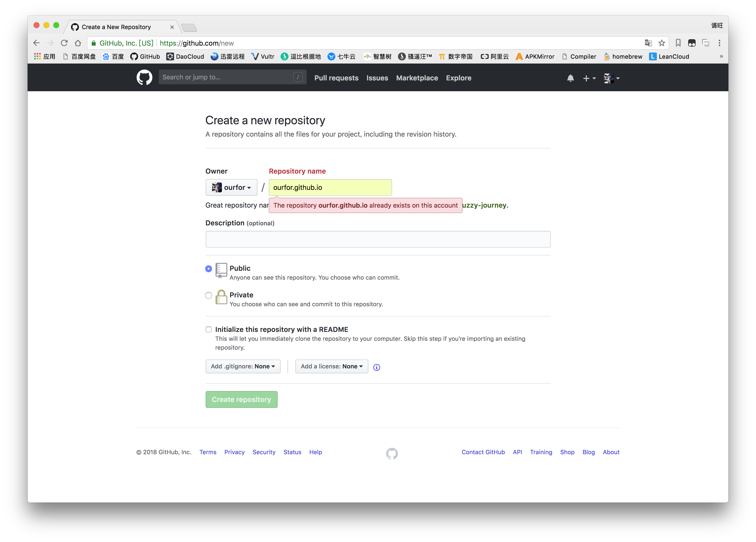
Task: Enable Initialize repository with README
Action: [209, 329]
